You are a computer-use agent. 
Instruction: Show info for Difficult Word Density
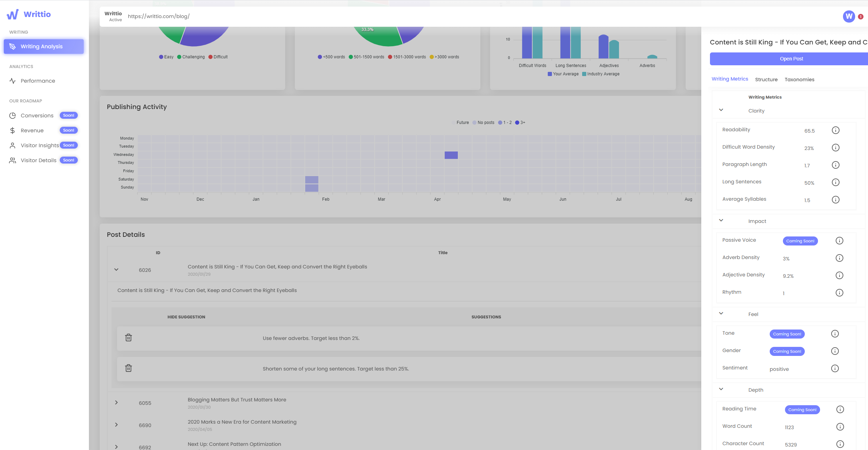[836, 148]
